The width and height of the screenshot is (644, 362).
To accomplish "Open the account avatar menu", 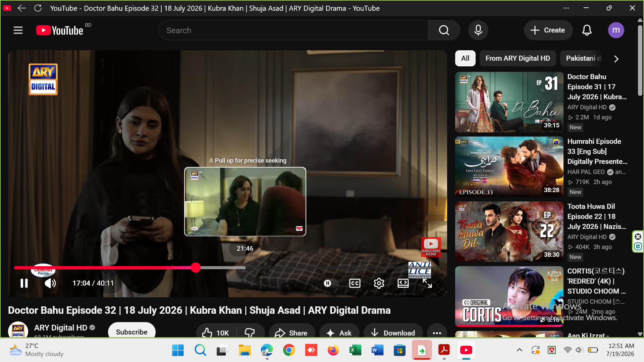I will coord(616,30).
